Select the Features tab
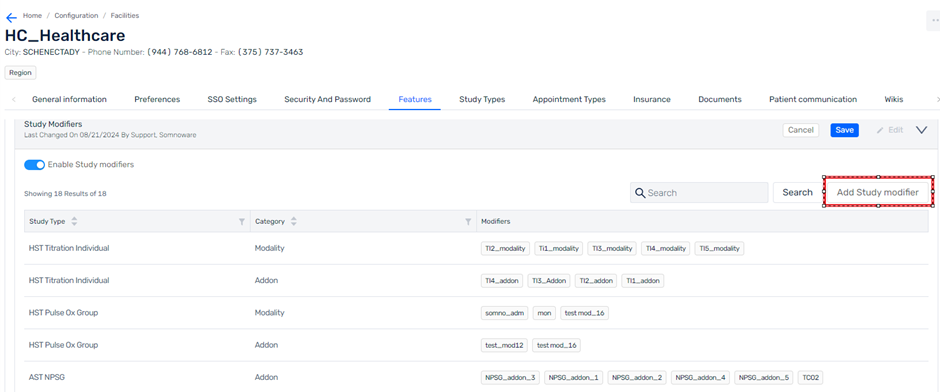 point(415,99)
